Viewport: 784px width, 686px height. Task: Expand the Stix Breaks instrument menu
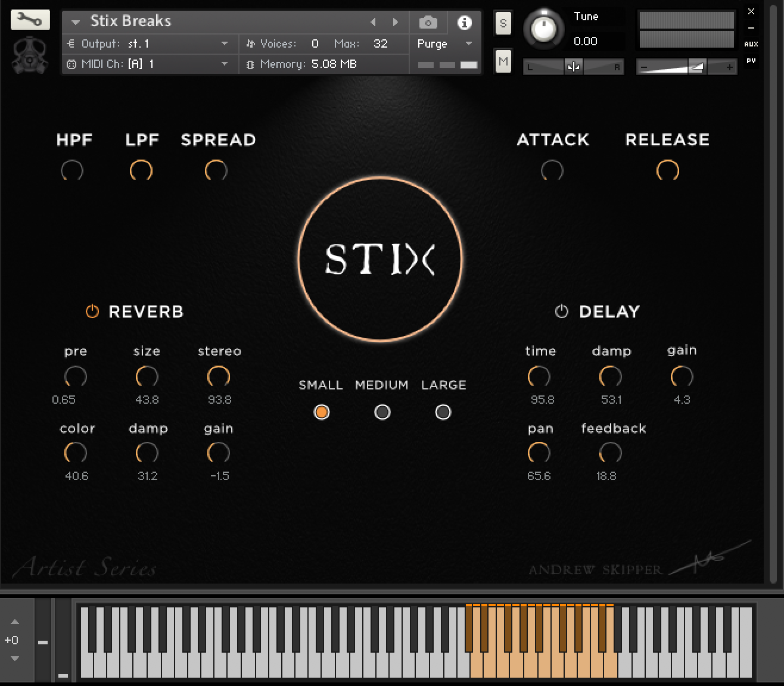pyautogui.click(x=76, y=22)
